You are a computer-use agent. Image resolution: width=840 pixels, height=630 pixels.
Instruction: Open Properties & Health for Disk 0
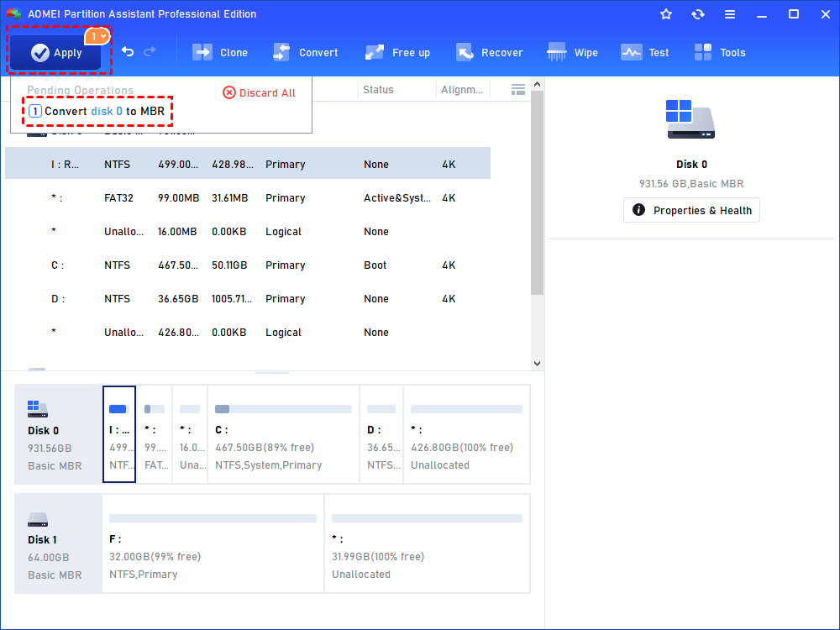click(691, 210)
